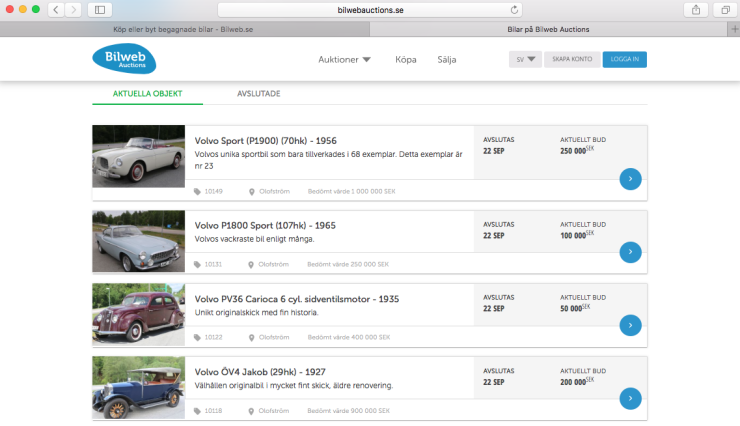Click the white Volvo Sport P1900 photo

point(138,156)
